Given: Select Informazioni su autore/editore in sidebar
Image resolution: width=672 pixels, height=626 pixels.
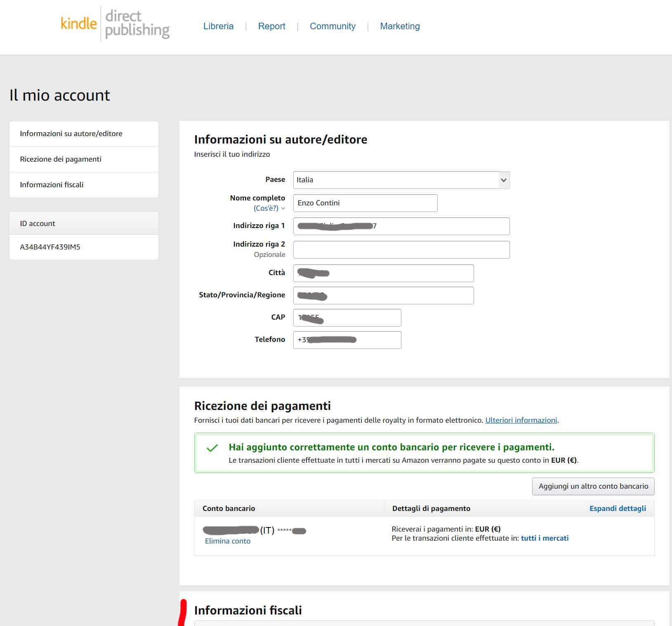Looking at the screenshot, I should 71,134.
